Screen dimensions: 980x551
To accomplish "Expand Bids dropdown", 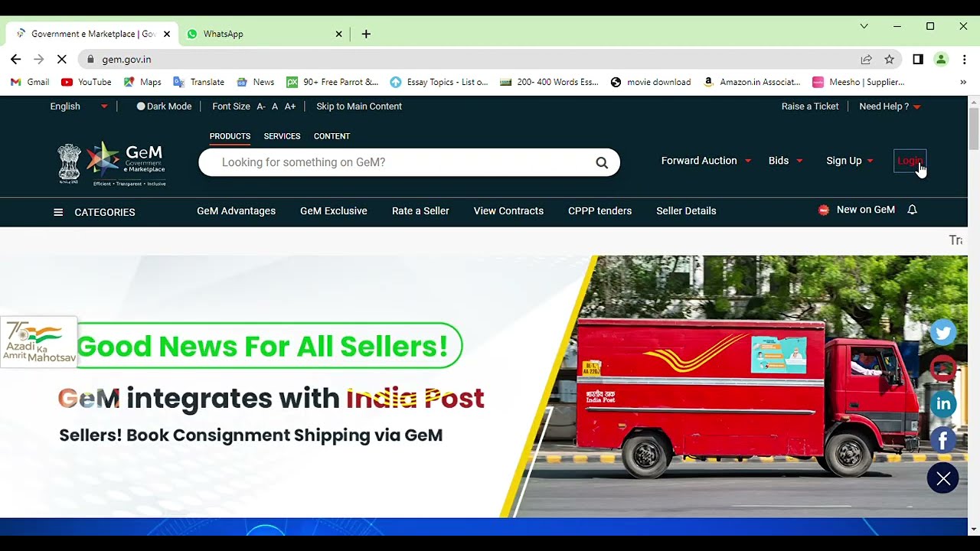I will point(786,161).
